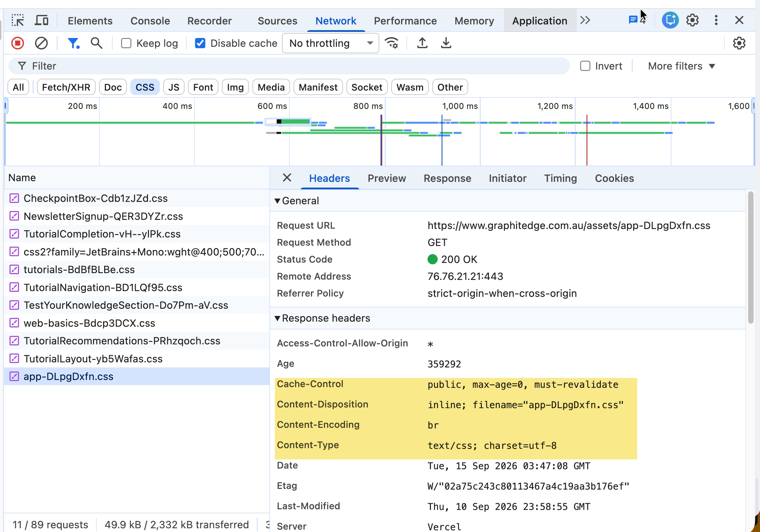The image size is (760, 532).
Task: Uncheck the Disable cache checkbox
Action: [x=200, y=43]
